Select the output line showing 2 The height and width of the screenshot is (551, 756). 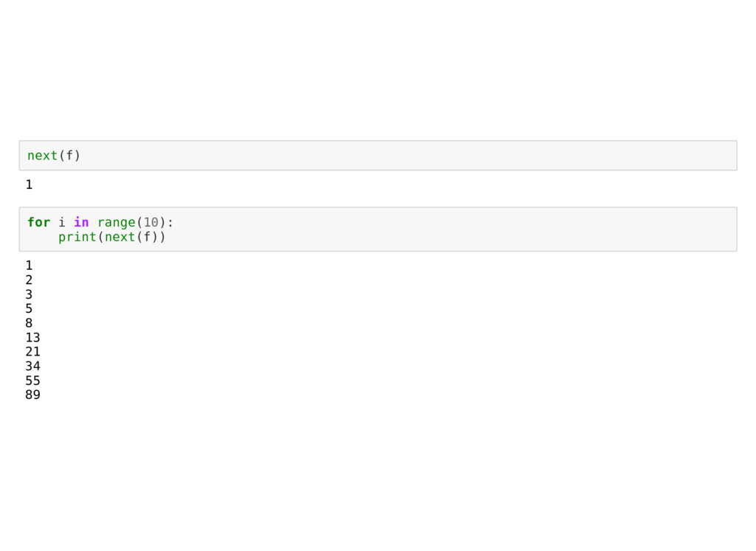[x=29, y=280]
